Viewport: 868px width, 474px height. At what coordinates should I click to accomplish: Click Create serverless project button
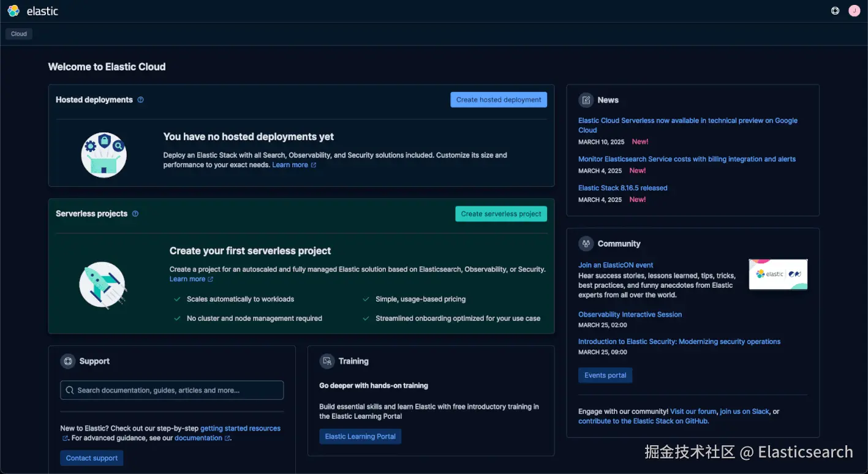coord(501,214)
